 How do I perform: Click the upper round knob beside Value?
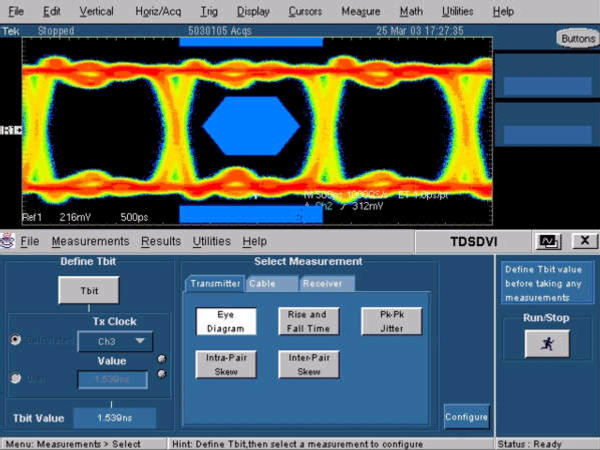[162, 360]
